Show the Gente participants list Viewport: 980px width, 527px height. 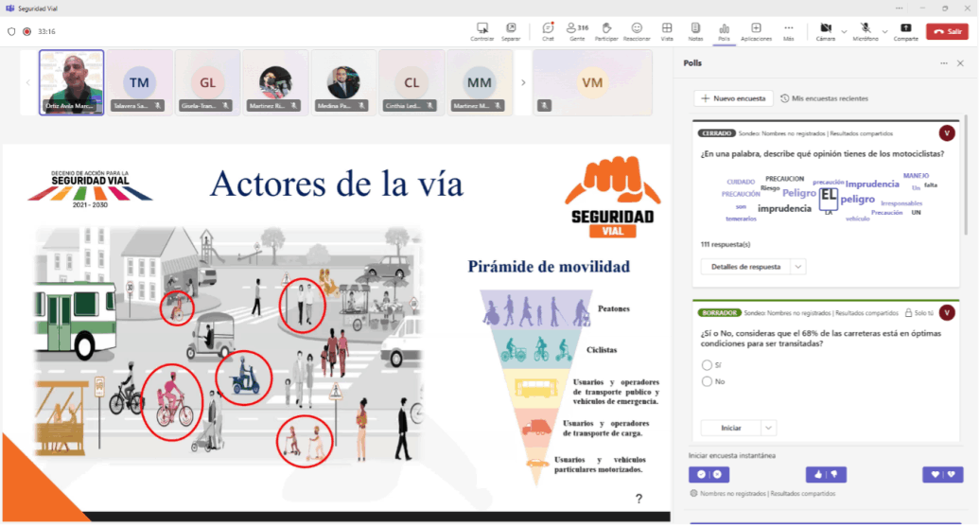coord(577,31)
